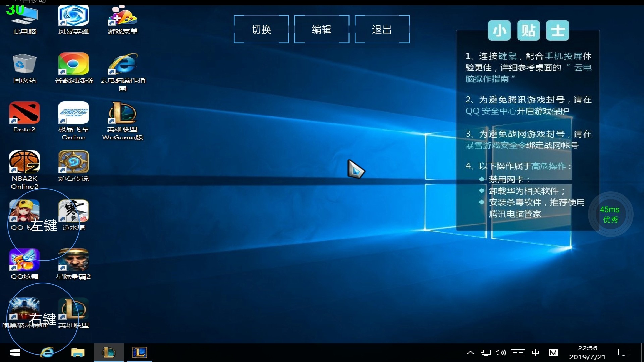Click the 退出 button
The width and height of the screenshot is (644, 362).
click(382, 29)
